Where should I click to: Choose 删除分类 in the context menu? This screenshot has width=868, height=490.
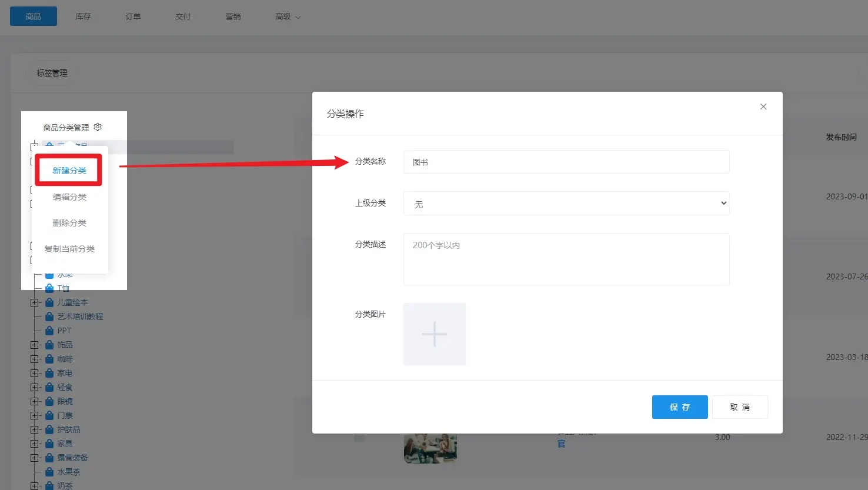click(x=69, y=223)
